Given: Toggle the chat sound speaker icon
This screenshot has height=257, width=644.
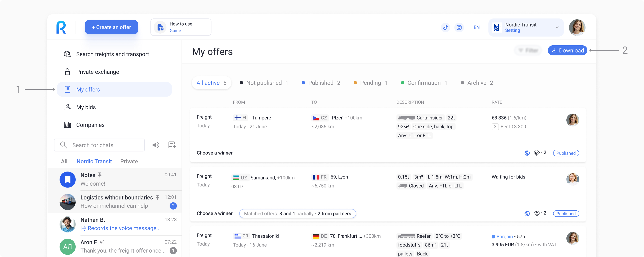Looking at the screenshot, I should point(156,145).
